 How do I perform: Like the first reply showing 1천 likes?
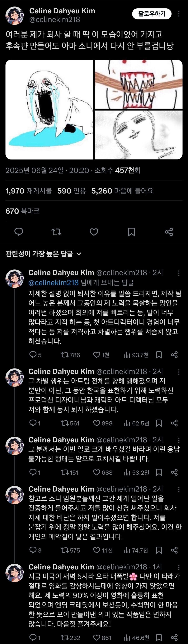pos(101,355)
